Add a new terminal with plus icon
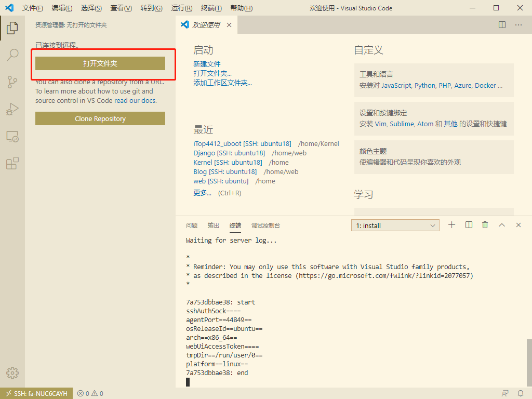The width and height of the screenshot is (532, 399). click(451, 225)
